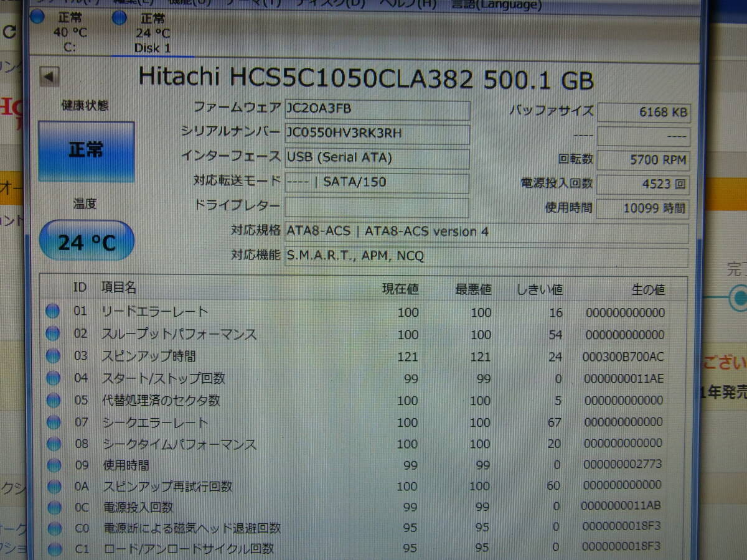Click raw value 0000000011AE
Screen dimensions: 747x560
624,378
